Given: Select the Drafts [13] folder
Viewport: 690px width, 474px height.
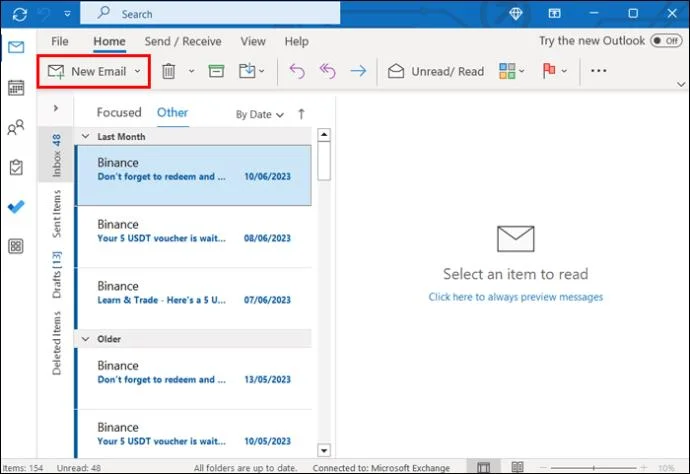Looking at the screenshot, I should [57, 274].
